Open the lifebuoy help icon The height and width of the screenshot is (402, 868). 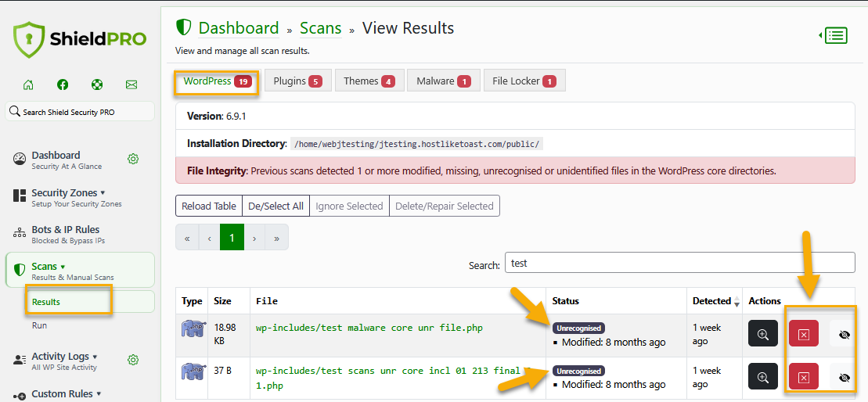[97, 84]
